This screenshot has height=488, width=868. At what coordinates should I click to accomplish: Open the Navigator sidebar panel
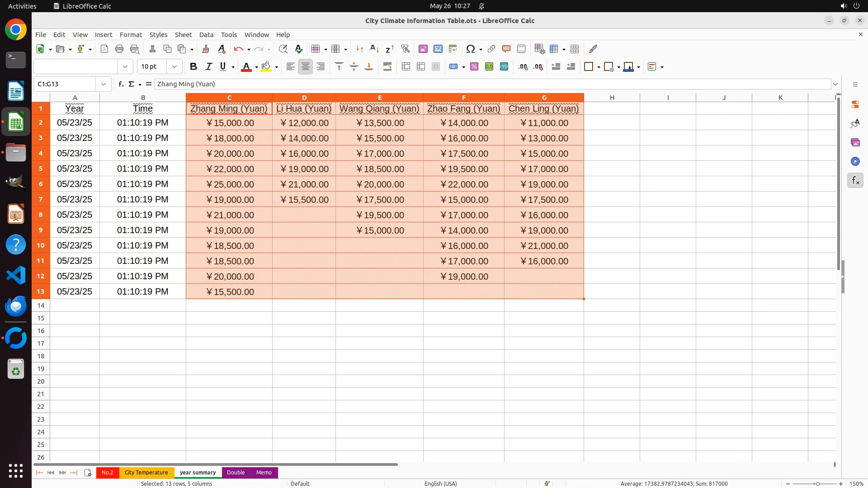(x=855, y=162)
